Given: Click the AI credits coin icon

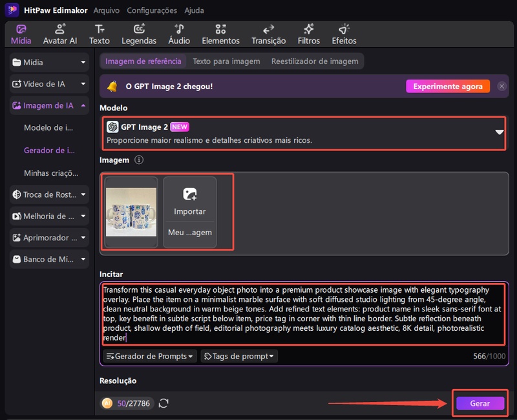Looking at the screenshot, I should [x=107, y=403].
